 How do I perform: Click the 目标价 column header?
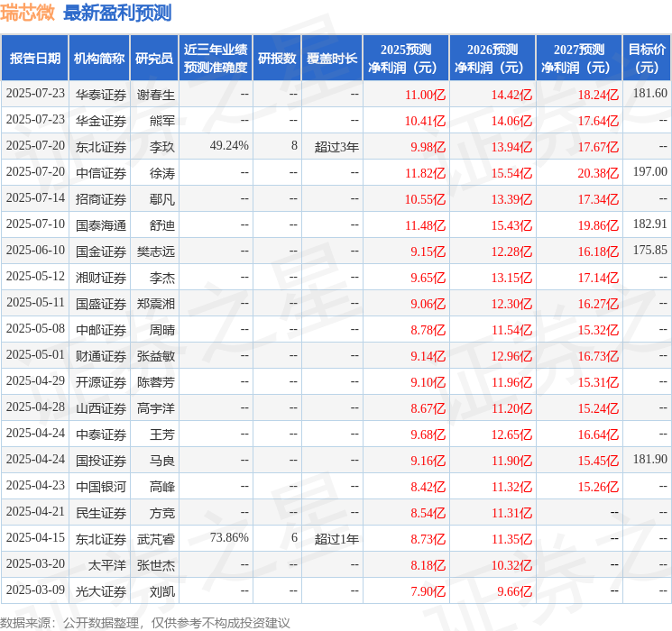pyautogui.click(x=647, y=59)
